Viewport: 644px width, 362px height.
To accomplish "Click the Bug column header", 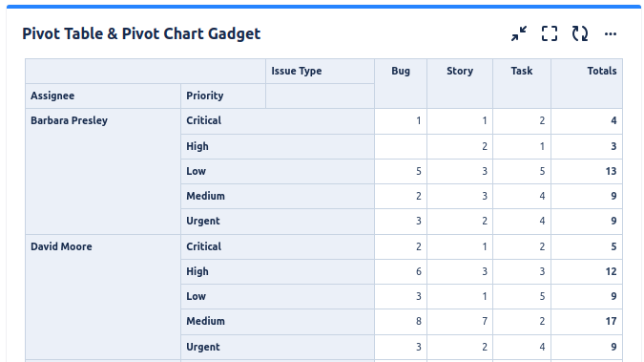I will [401, 83].
